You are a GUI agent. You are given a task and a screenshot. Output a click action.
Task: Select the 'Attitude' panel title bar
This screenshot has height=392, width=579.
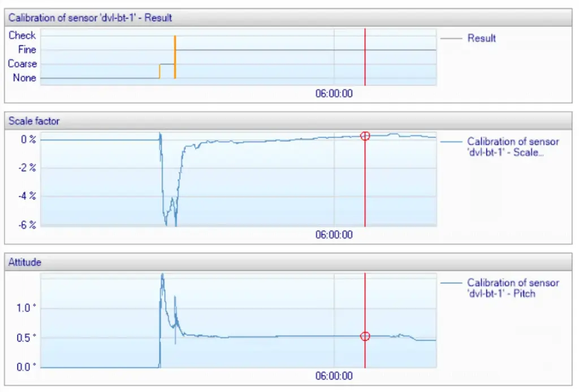click(25, 262)
